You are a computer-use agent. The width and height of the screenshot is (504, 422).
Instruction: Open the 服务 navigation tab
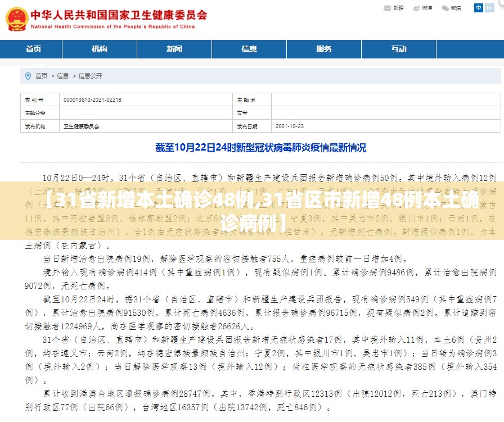[x=323, y=49]
